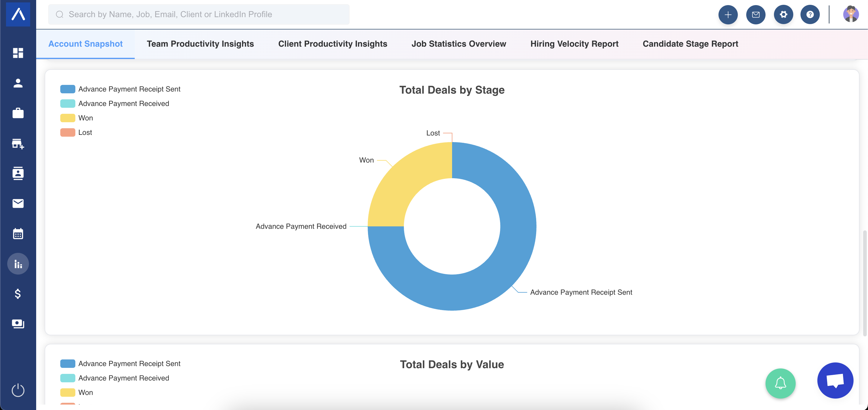Open the blue chat support bubble
The width and height of the screenshot is (868, 410).
pyautogui.click(x=835, y=380)
